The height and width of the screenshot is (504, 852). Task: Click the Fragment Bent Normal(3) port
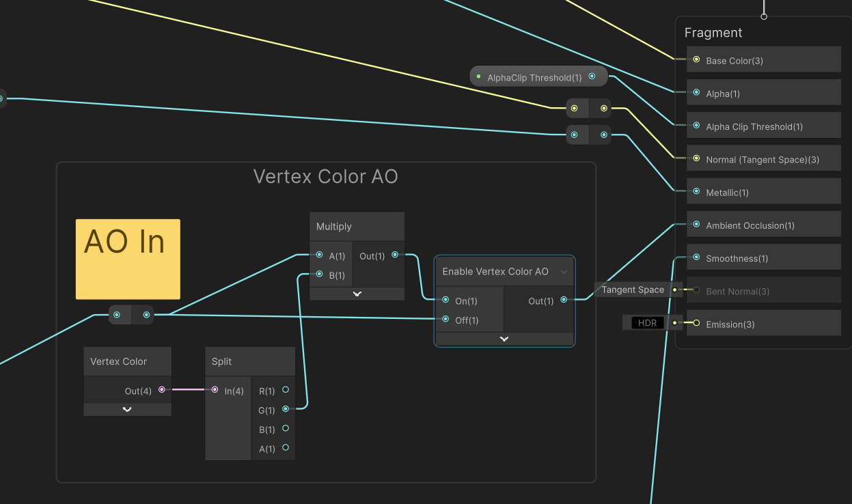(x=696, y=290)
